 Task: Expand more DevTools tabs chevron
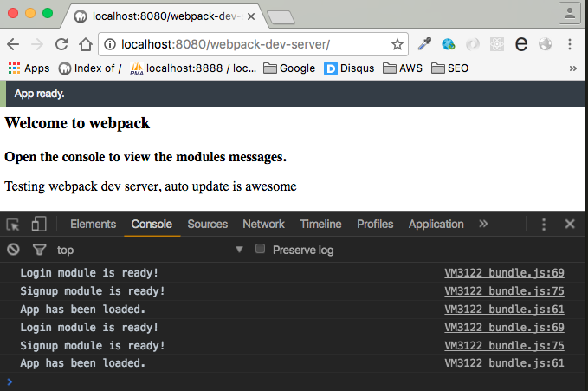point(483,224)
